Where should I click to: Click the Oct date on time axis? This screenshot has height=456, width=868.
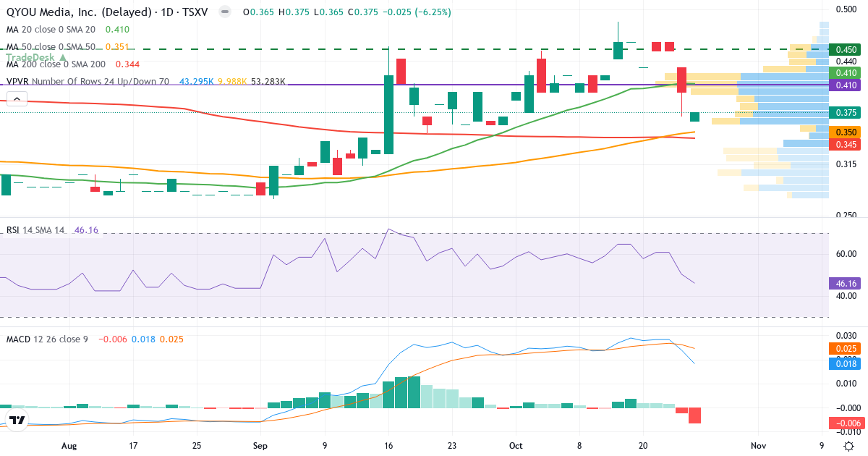516,446
